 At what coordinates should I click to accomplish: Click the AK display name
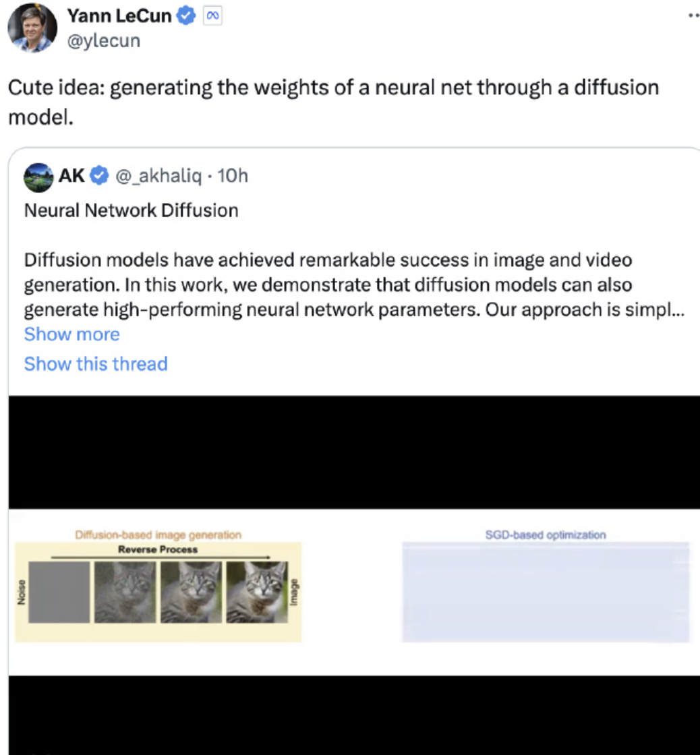[72, 176]
